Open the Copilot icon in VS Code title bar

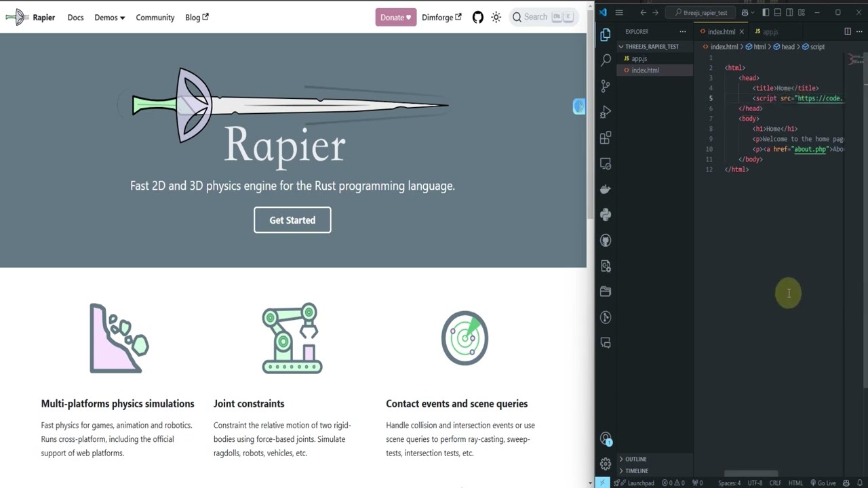click(x=745, y=12)
